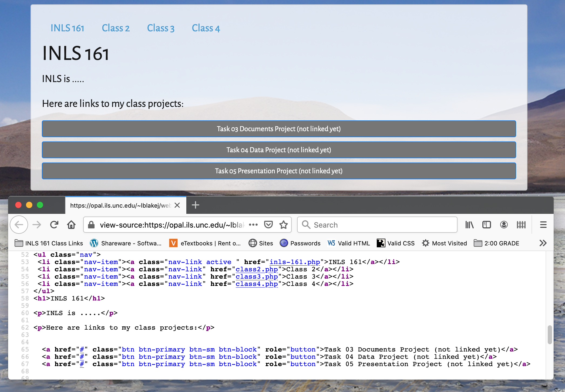Viewport: 565px width, 392px height.
Task: Focus the Search input field
Action: [377, 225]
